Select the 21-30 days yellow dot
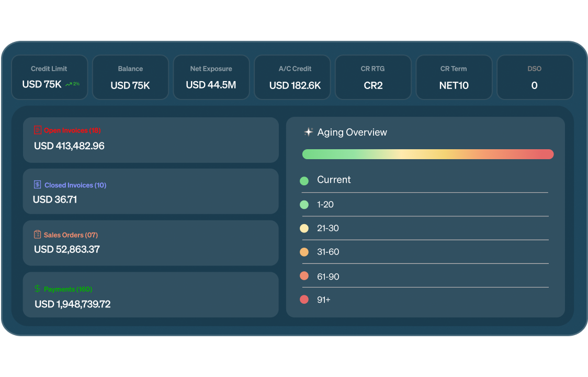The height and width of the screenshot is (377, 588). (x=304, y=228)
